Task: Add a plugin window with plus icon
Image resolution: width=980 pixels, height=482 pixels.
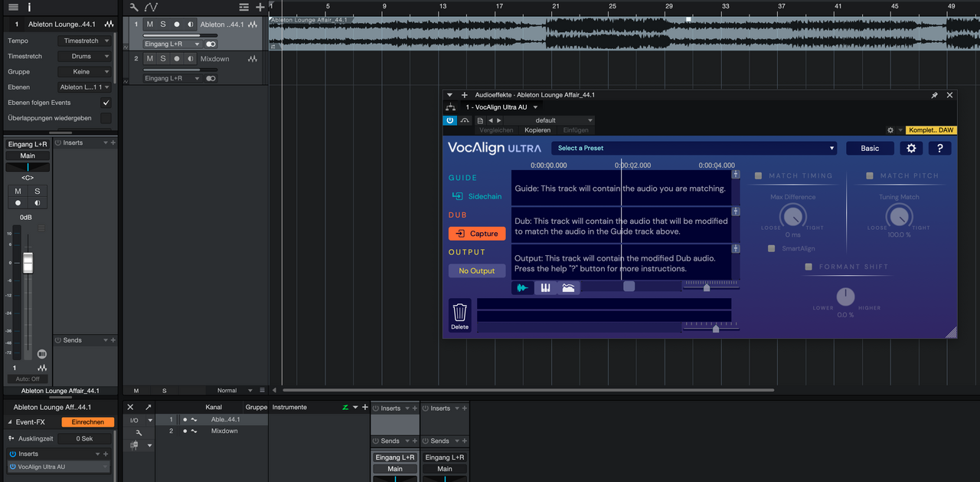Action: (464, 95)
